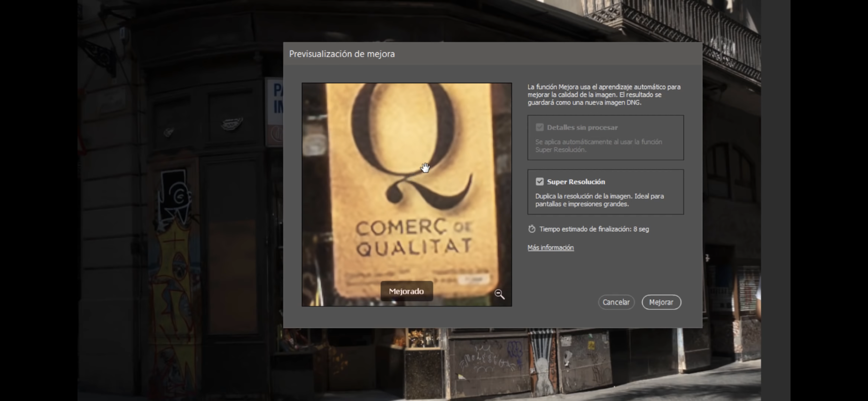The image size is (868, 401).
Task: Click the Se aplica automáticamente description text
Action: tap(598, 146)
